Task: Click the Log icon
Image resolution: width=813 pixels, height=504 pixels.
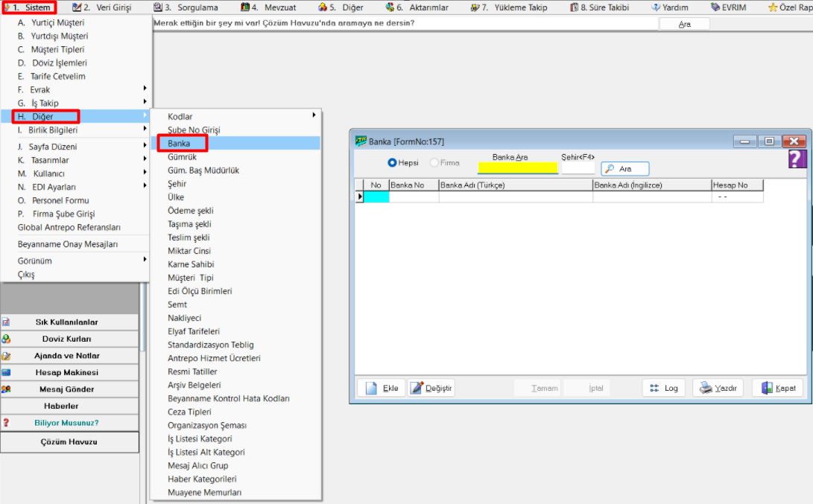Action: [654, 388]
